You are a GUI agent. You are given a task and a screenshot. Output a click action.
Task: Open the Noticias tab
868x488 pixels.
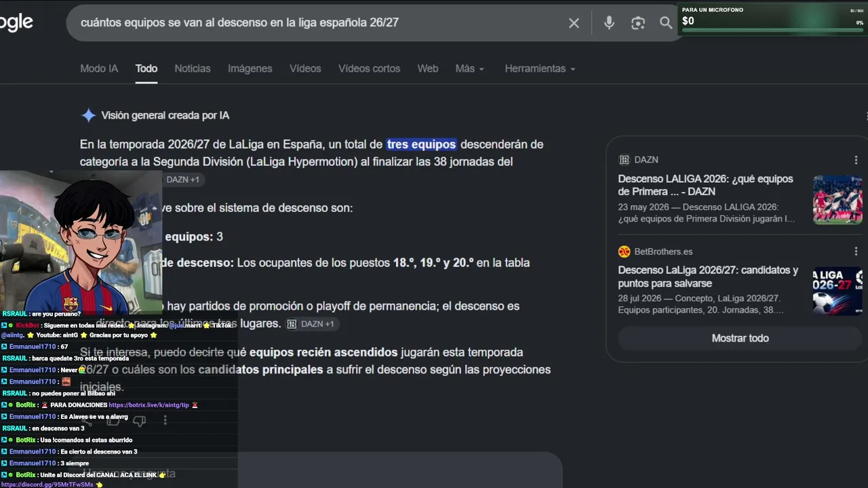(193, 68)
